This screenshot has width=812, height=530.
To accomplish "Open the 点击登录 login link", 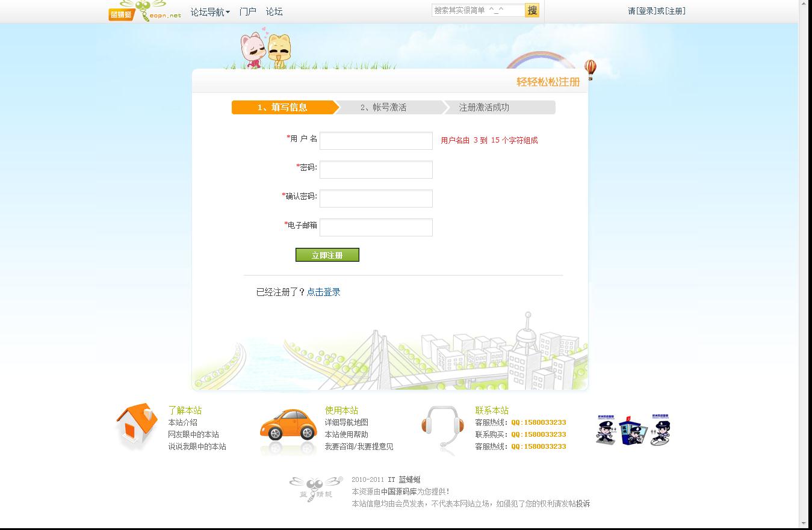I will coord(323,291).
